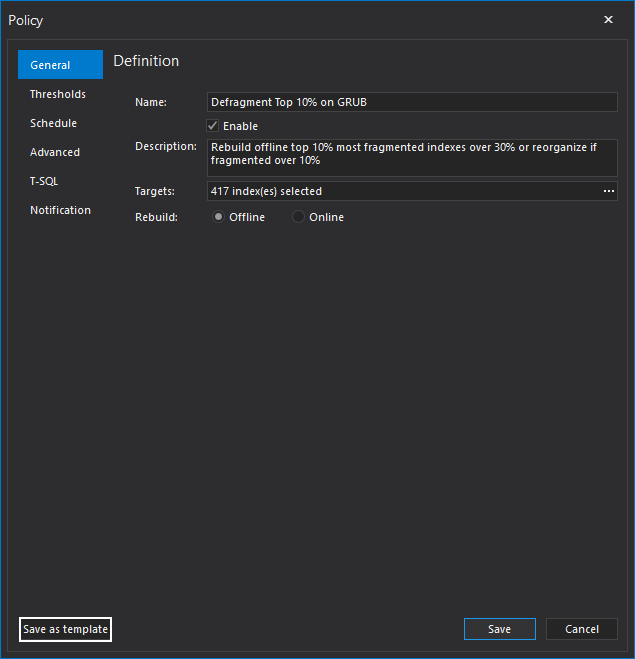The width and height of the screenshot is (635, 659).
Task: Click the Save as template button
Action: (65, 629)
